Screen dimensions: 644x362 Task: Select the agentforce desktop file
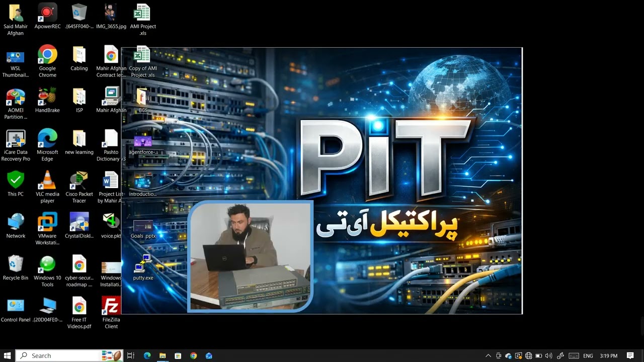click(x=143, y=145)
